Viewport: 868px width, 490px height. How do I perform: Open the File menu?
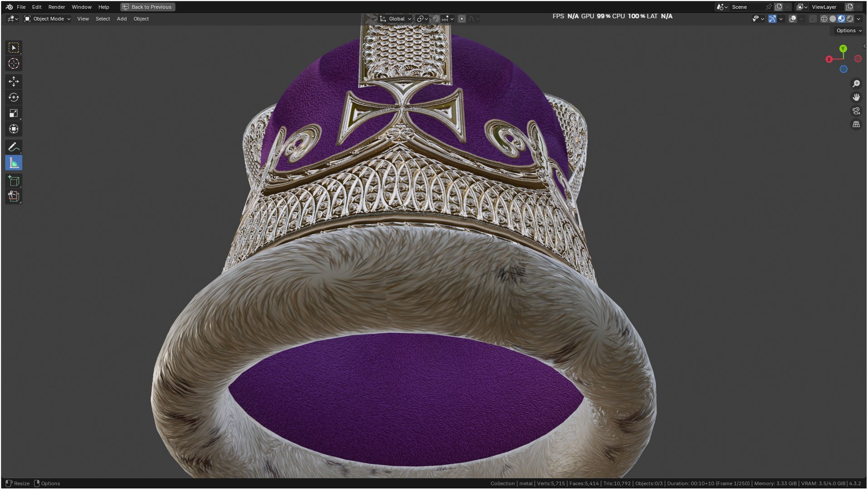(21, 7)
